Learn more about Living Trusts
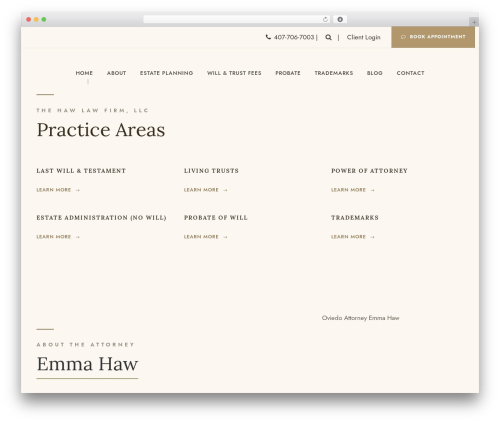Screen dimensions: 500x423 tap(205, 190)
